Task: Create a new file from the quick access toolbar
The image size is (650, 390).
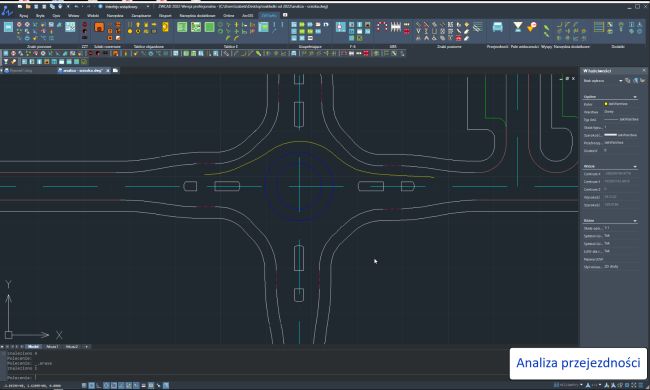Action: 20,7
